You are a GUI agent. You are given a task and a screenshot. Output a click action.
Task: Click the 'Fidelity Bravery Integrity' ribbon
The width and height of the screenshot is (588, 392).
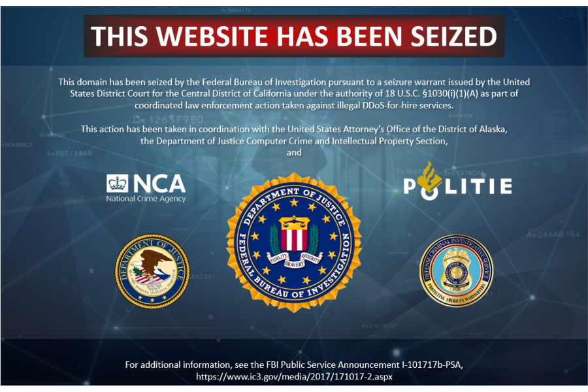(x=295, y=259)
